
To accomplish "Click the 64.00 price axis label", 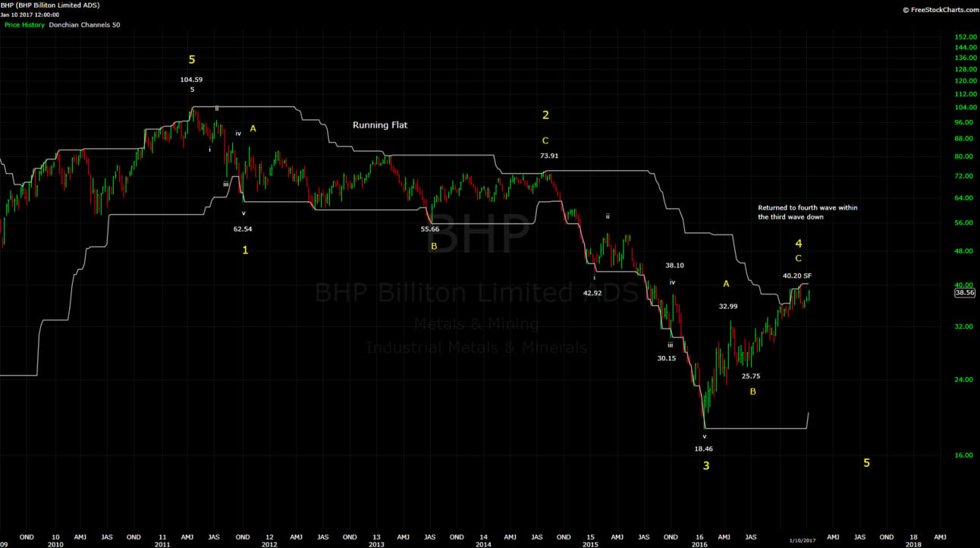I will pyautogui.click(x=965, y=197).
